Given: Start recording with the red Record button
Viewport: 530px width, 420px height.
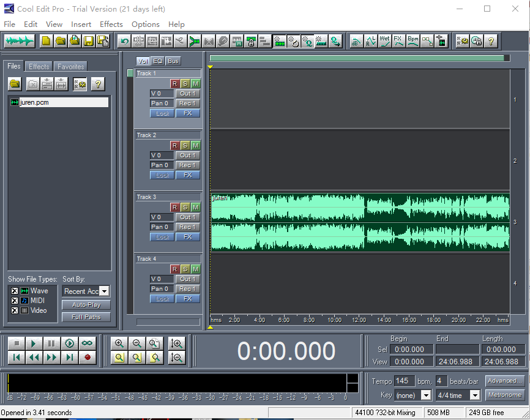Looking at the screenshot, I should coord(88,358).
